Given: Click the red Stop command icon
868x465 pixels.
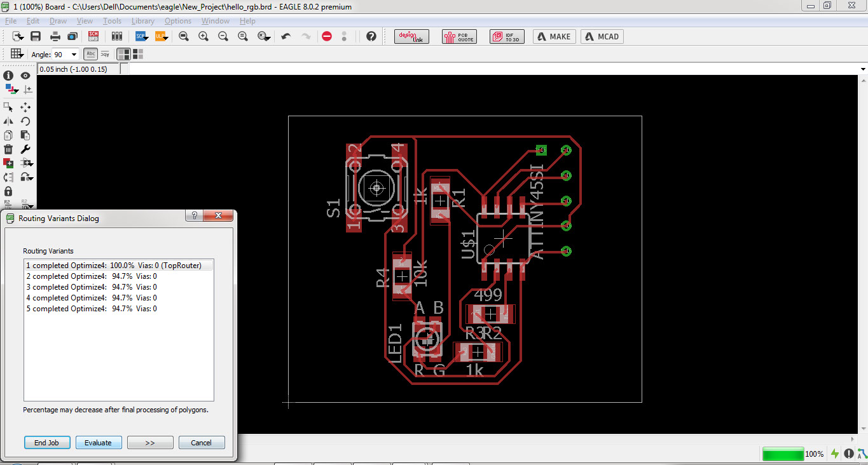Looking at the screenshot, I should pyautogui.click(x=327, y=36).
